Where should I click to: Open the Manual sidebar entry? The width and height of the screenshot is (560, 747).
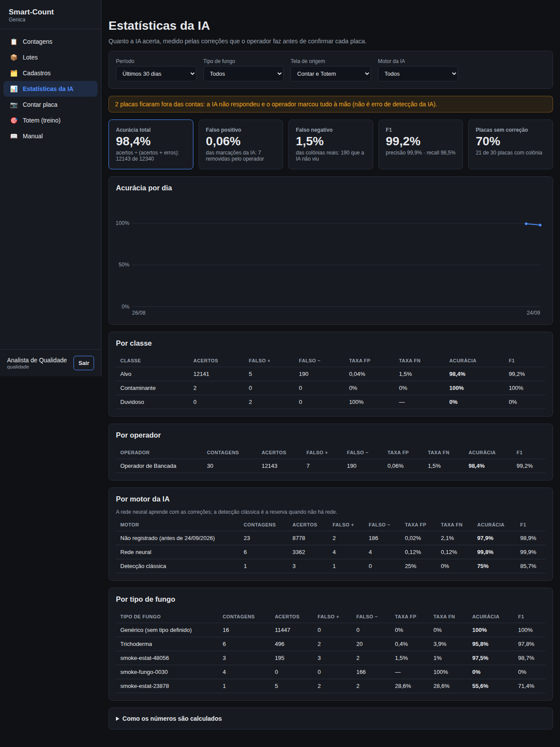coord(50,136)
